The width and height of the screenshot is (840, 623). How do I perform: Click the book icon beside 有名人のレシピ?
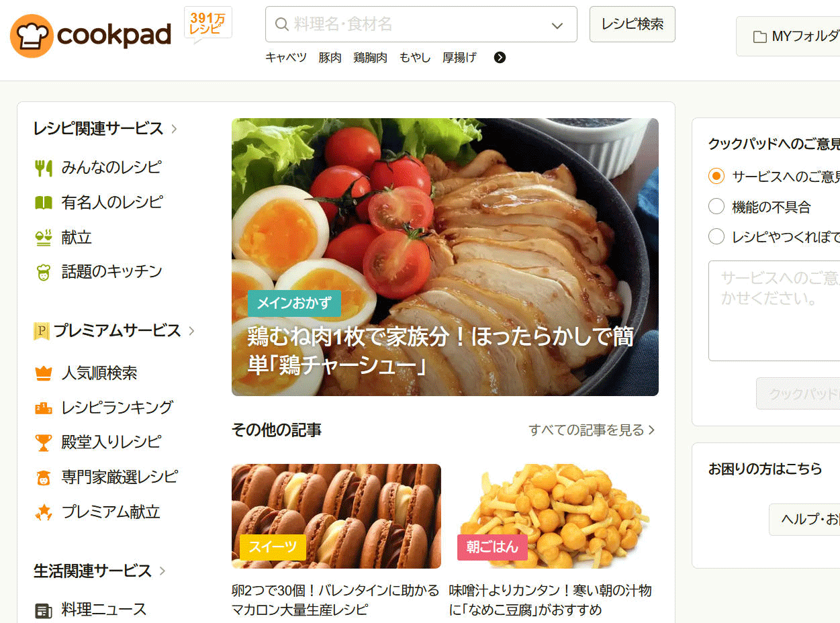[x=44, y=203]
